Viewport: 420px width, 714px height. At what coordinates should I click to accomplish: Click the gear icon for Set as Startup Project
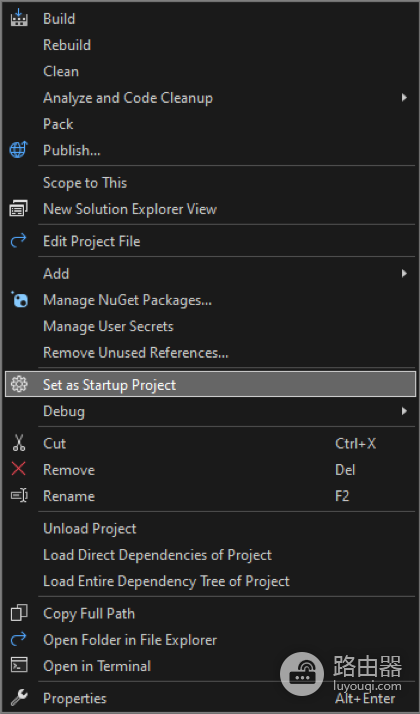coord(19,385)
